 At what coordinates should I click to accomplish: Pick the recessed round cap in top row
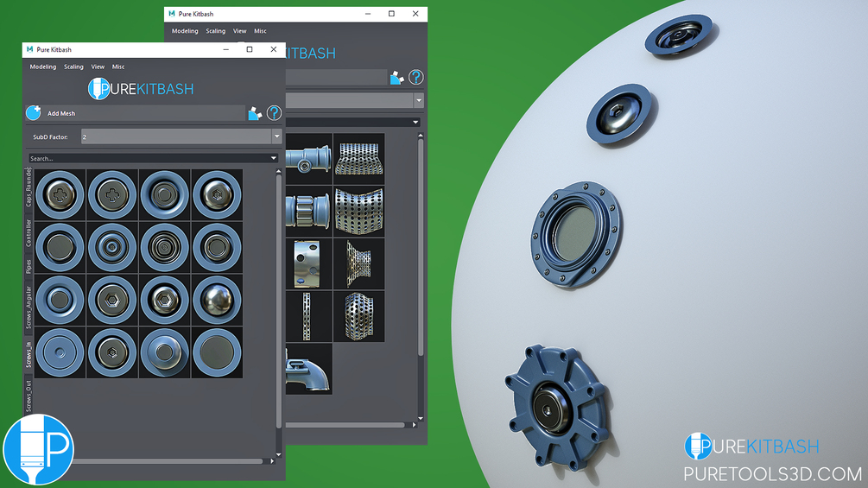tap(164, 194)
